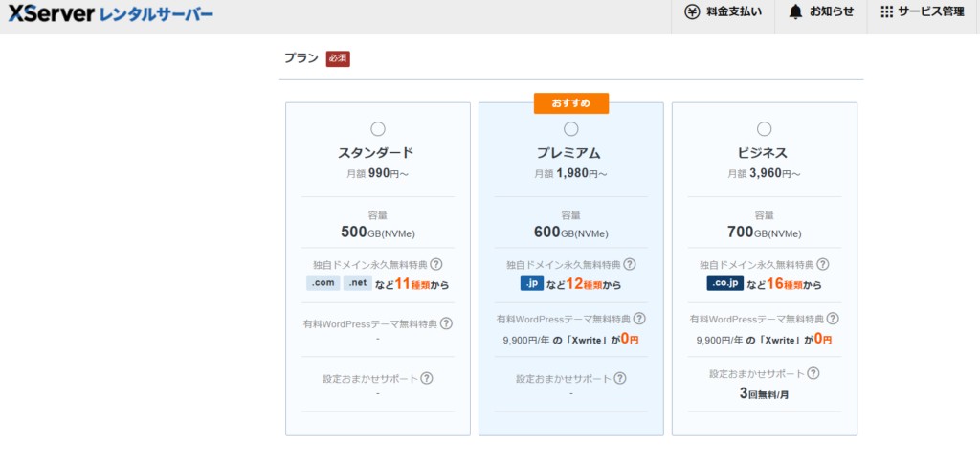Open the サービス管理 menu
Image resolution: width=980 pixels, height=466 pixels.
[x=923, y=12]
